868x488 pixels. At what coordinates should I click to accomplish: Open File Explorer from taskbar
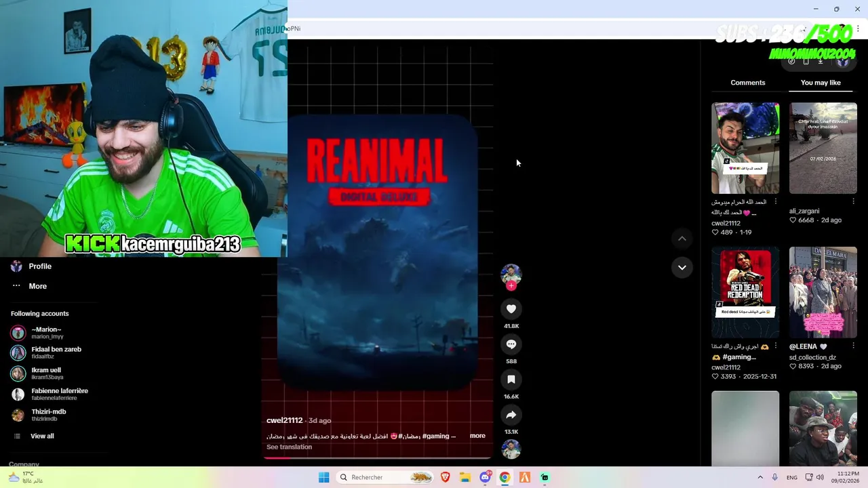point(465,477)
